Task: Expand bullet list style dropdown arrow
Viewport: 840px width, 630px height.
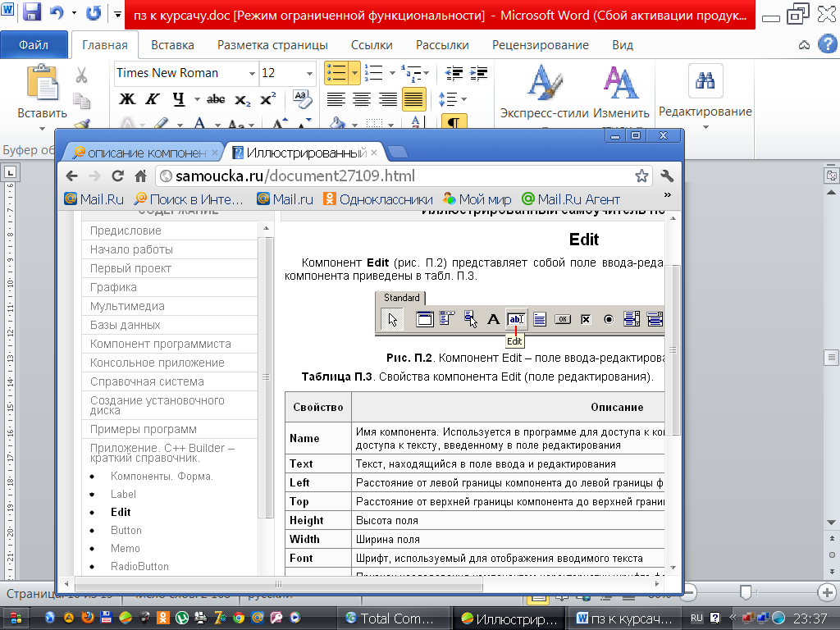Action: tap(354, 73)
